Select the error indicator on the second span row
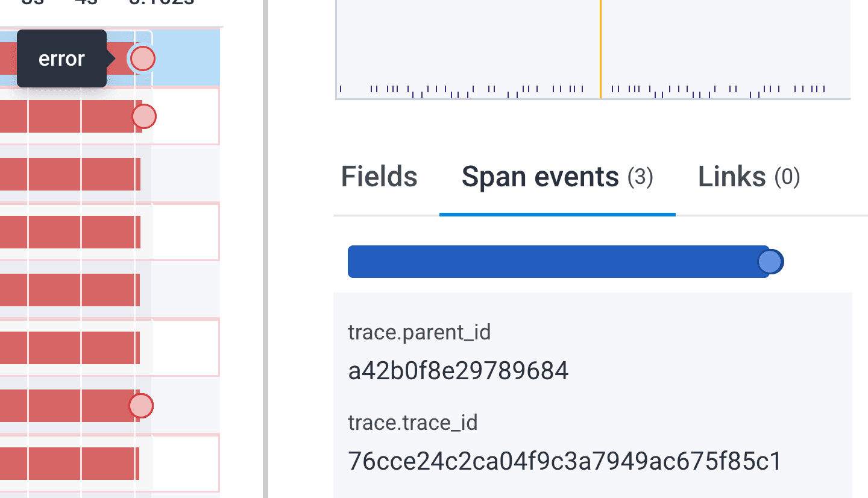 143,116
